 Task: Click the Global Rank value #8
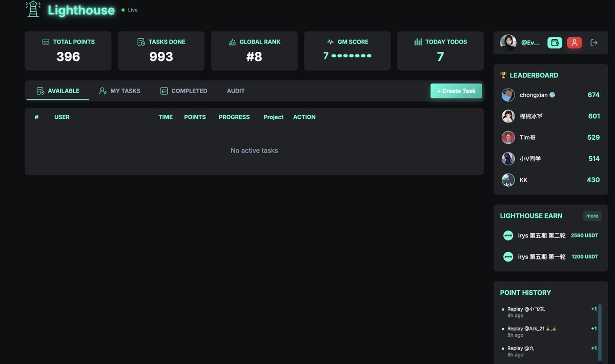(254, 57)
